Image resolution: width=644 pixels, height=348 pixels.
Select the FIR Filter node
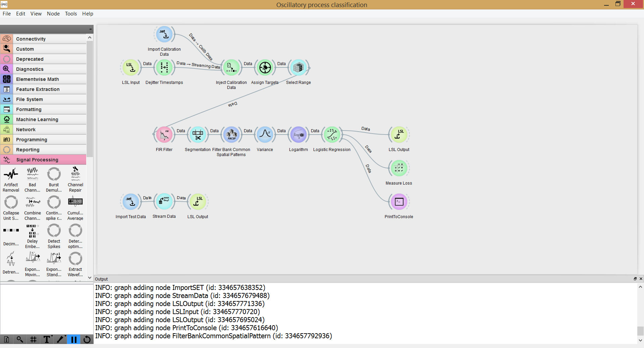pyautogui.click(x=164, y=135)
